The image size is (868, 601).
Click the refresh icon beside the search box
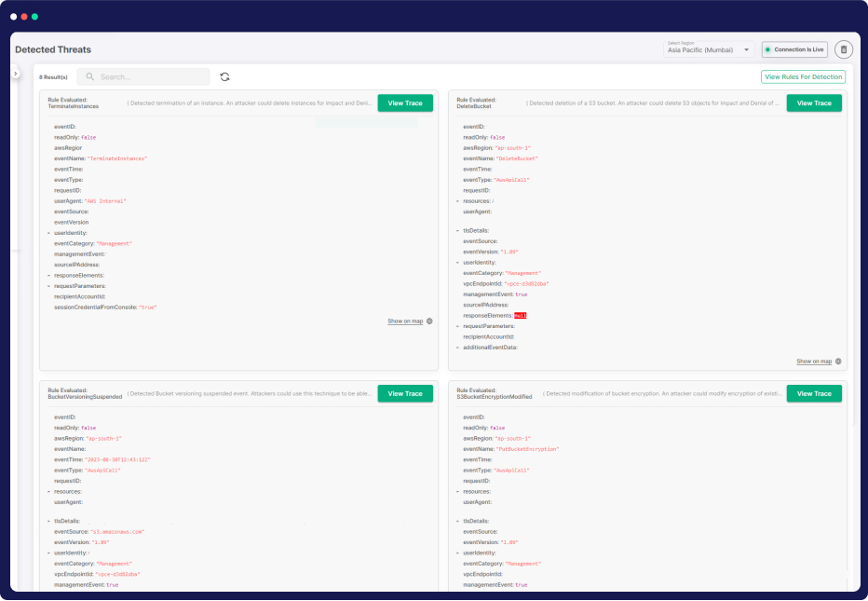click(x=224, y=76)
